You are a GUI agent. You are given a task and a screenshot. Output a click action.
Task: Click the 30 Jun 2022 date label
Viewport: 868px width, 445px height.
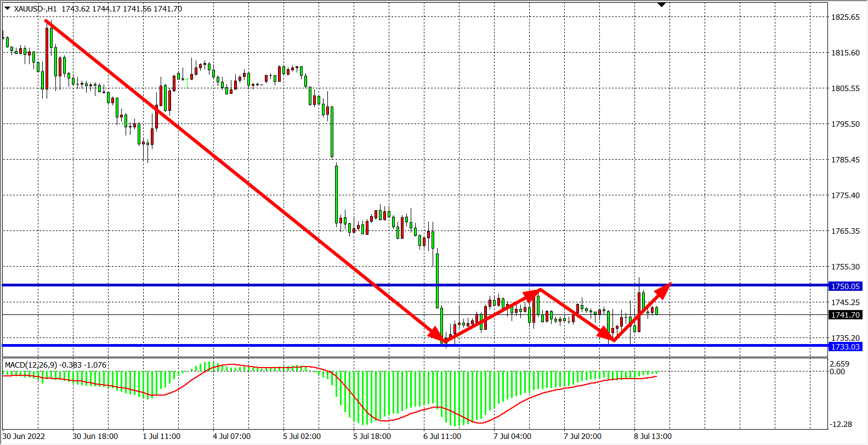tap(24, 436)
